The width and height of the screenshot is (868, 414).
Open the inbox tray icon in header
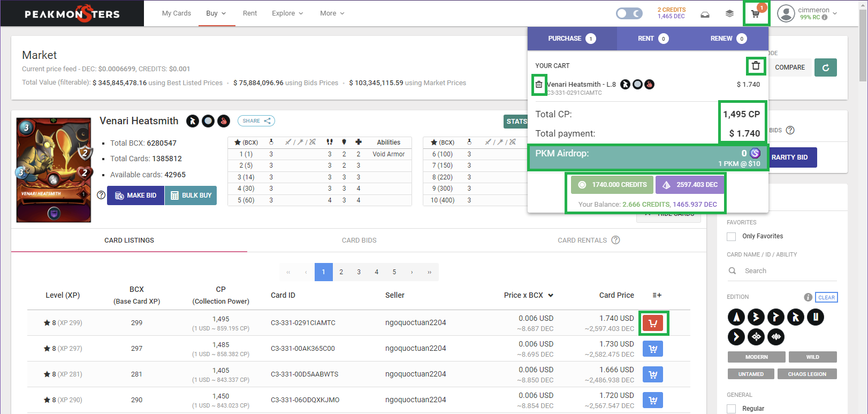coord(705,14)
